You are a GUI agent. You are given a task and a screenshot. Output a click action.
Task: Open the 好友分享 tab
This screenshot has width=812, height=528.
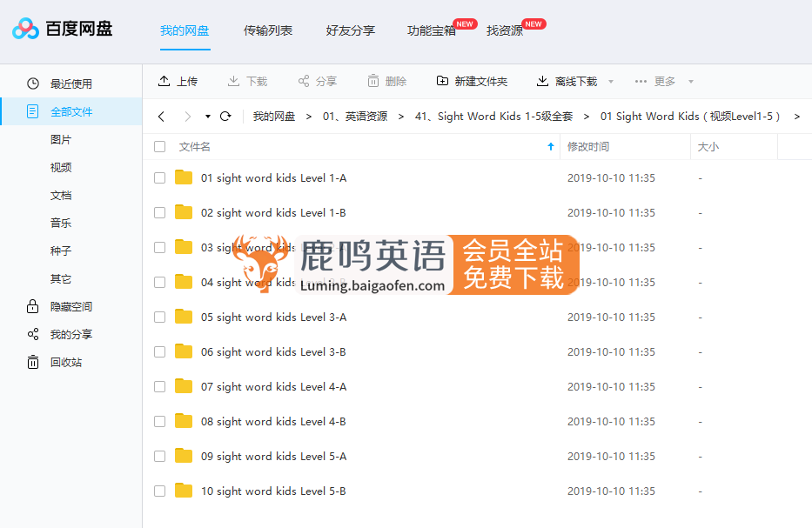pyautogui.click(x=349, y=30)
